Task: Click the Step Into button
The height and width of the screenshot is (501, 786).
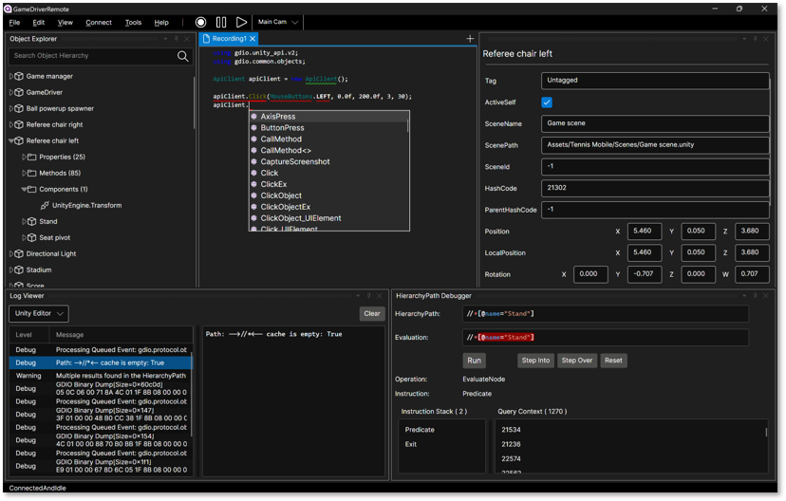Action: point(535,360)
